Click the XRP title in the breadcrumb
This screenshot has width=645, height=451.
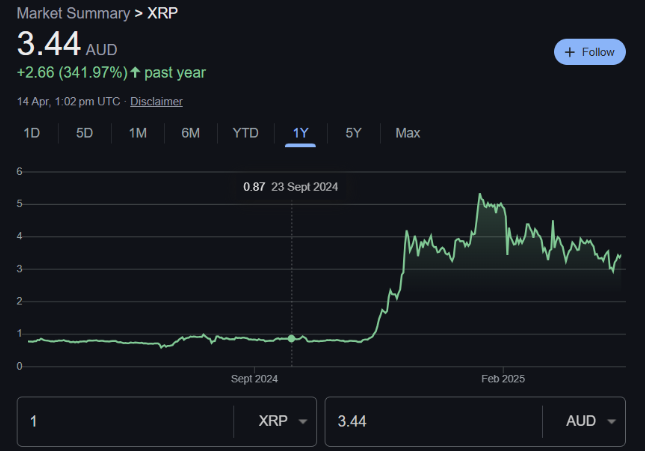click(162, 13)
